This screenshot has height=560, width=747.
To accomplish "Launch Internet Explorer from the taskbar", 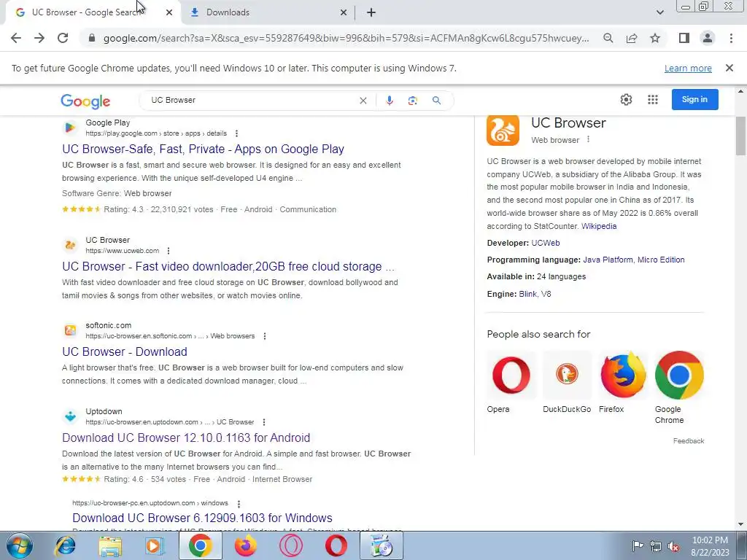I will pyautogui.click(x=65, y=545).
